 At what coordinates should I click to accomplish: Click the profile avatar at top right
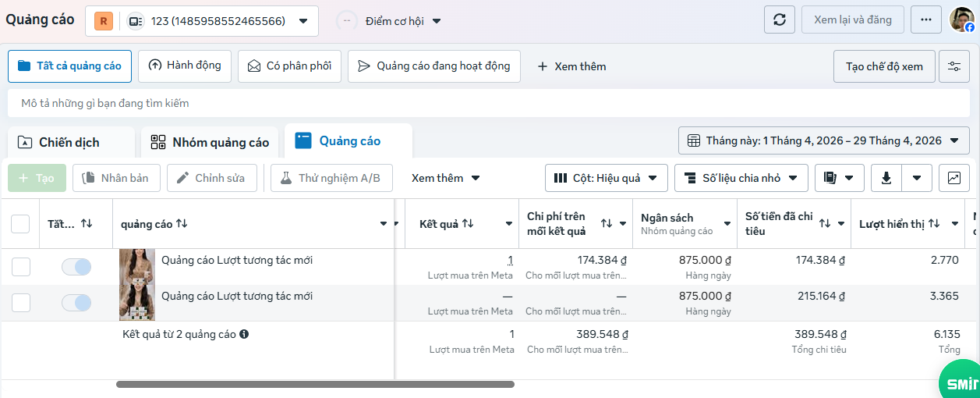point(961,20)
